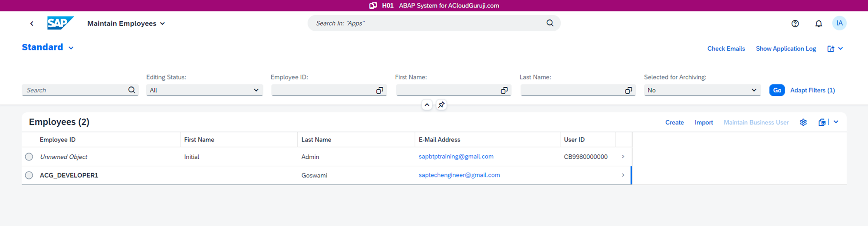Open the Editing Status dropdown

[x=204, y=90]
